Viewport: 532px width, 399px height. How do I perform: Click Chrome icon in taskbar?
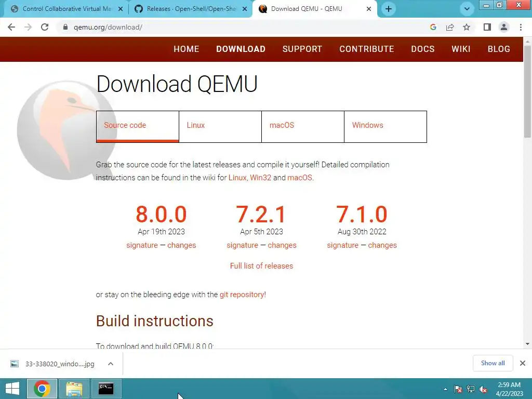42,389
